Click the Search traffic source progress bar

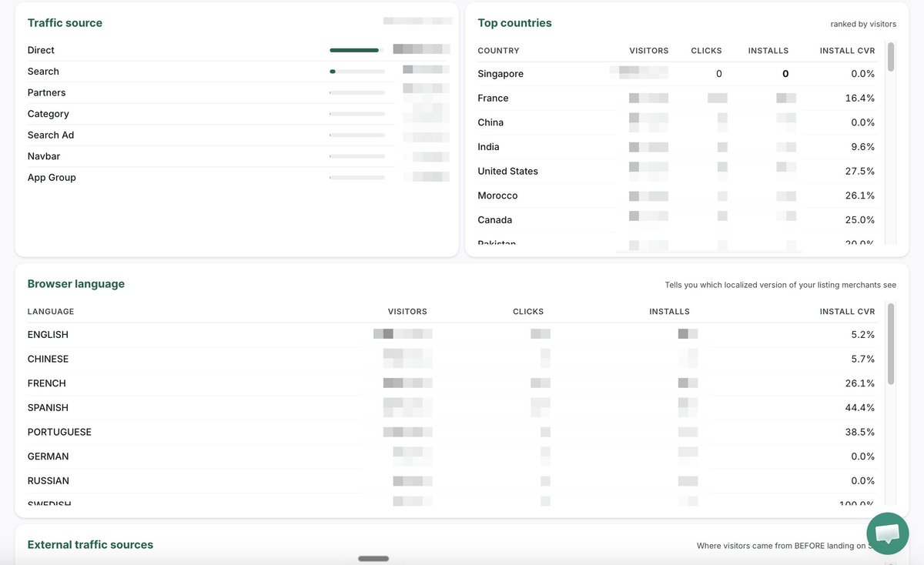click(357, 72)
